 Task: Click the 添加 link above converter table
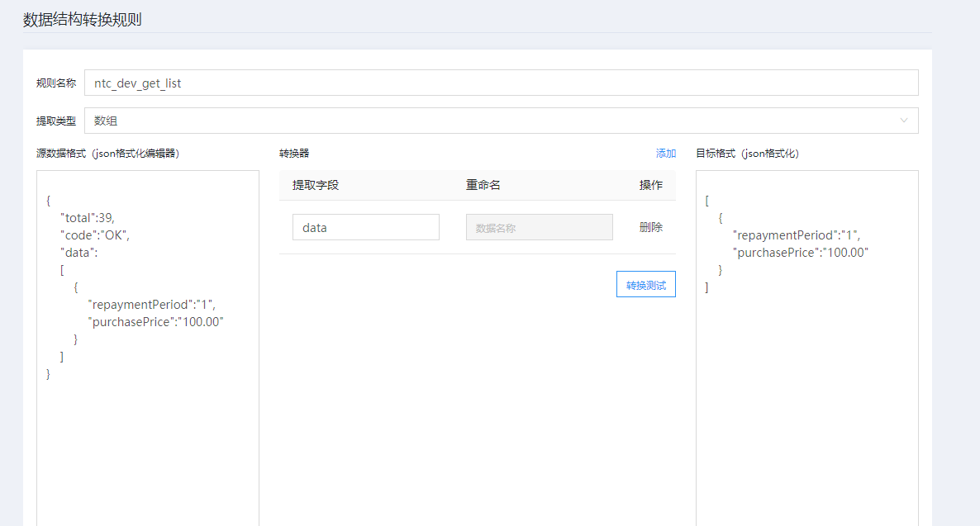tap(665, 153)
